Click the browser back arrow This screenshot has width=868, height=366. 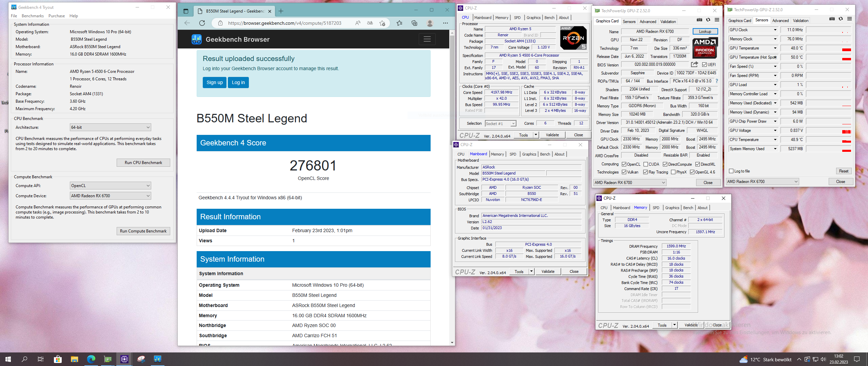tap(187, 23)
